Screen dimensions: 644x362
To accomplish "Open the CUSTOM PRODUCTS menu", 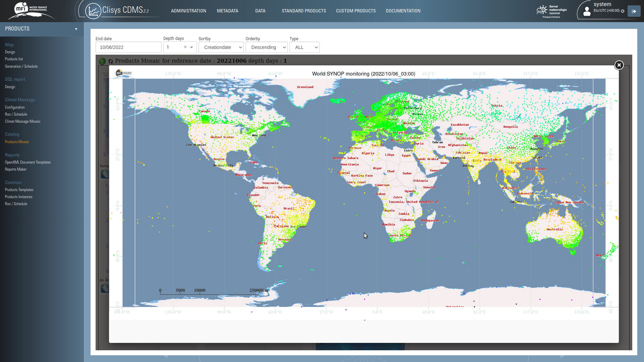I will (x=356, y=11).
